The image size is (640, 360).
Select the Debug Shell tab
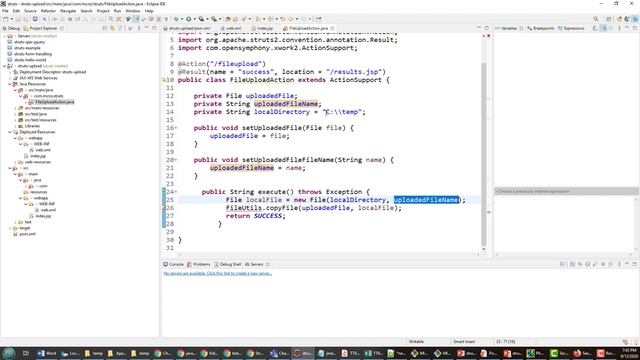coord(228,264)
